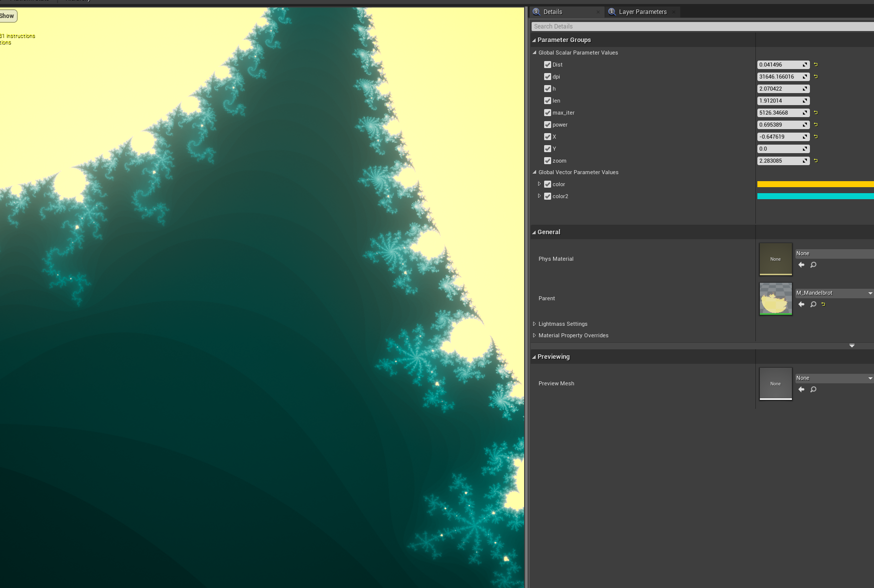Uncheck the Dist parameter override
This screenshot has width=874, height=588.
548,65
